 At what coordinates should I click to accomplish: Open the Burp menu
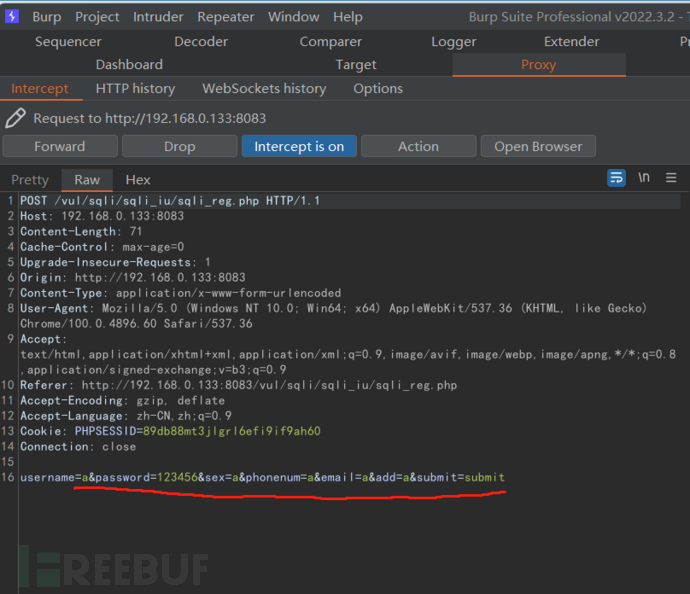[x=47, y=17]
